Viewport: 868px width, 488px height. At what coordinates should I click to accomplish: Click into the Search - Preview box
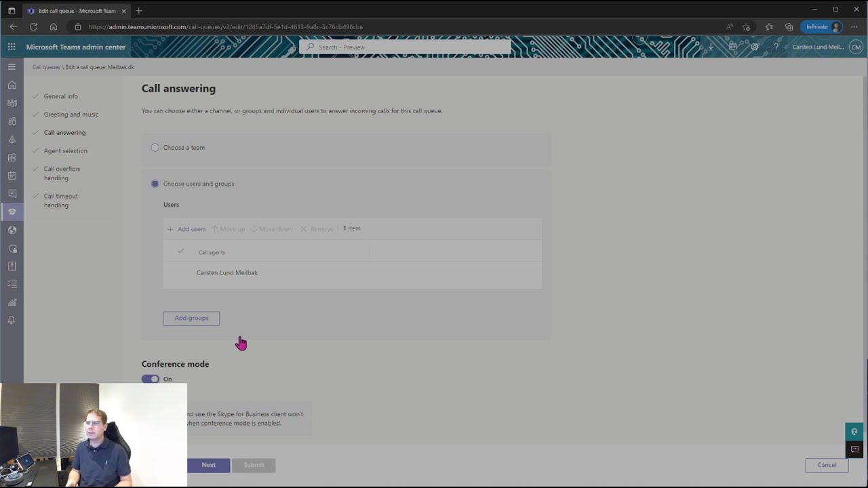(406, 47)
